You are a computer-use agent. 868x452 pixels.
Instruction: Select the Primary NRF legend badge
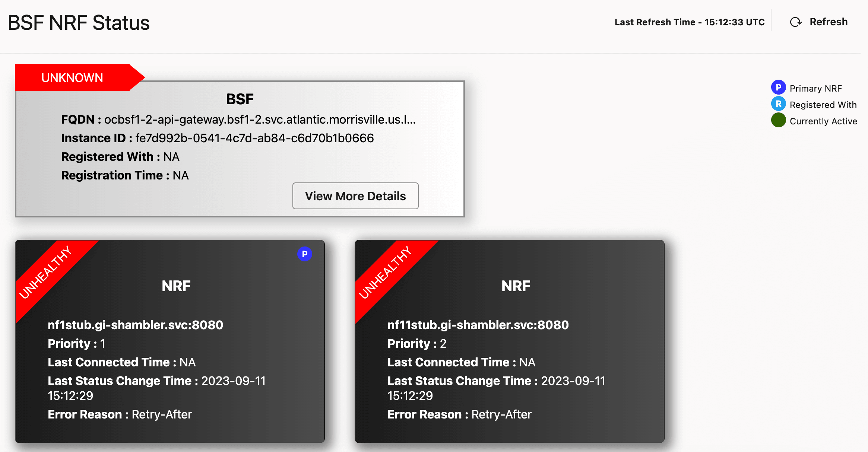[x=778, y=87]
